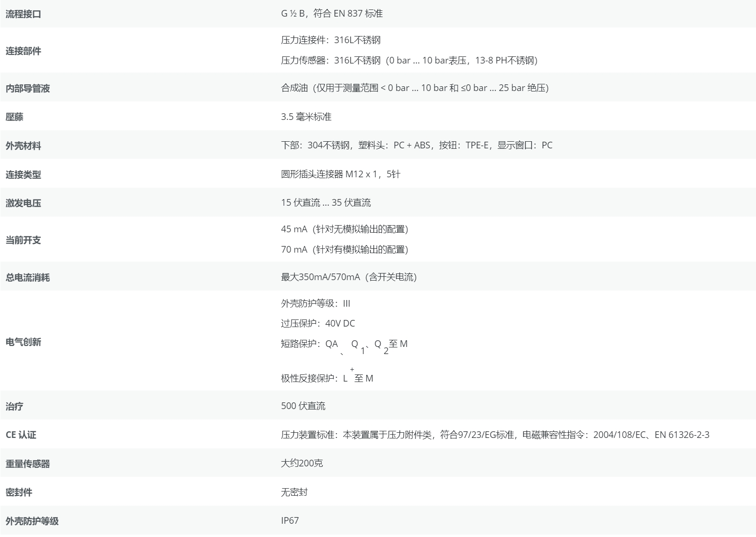The image size is (756, 537).
Task: Click the 无密封 value text
Action: click(x=294, y=492)
